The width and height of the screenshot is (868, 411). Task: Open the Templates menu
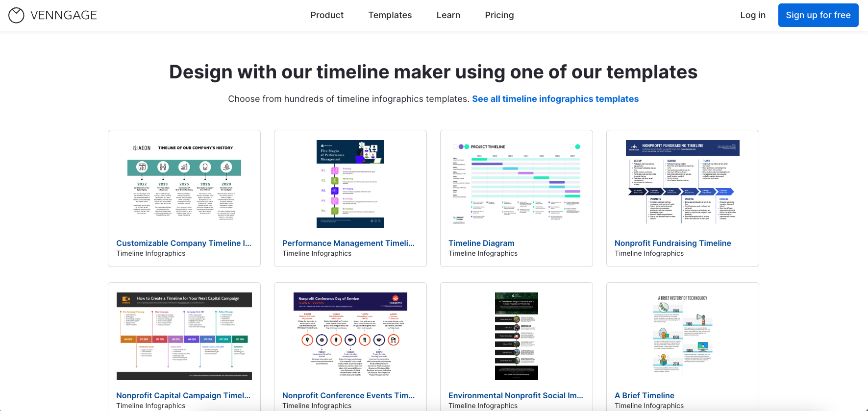[x=390, y=15]
